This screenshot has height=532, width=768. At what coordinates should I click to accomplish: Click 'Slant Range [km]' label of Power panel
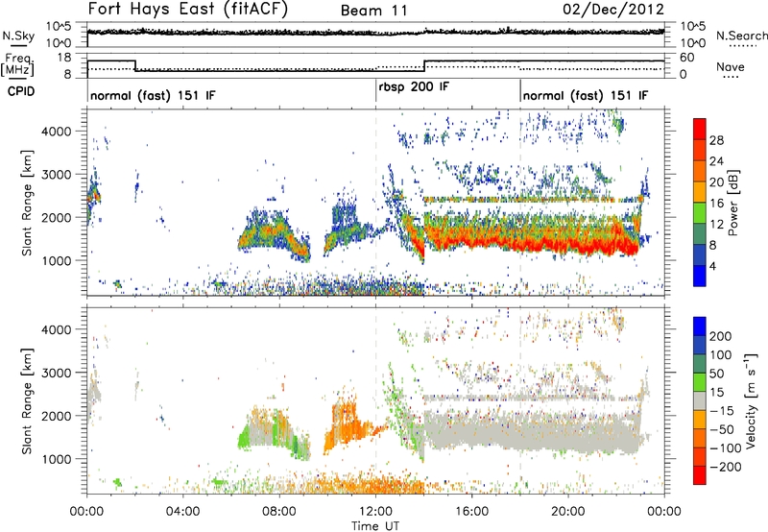[x=27, y=203]
